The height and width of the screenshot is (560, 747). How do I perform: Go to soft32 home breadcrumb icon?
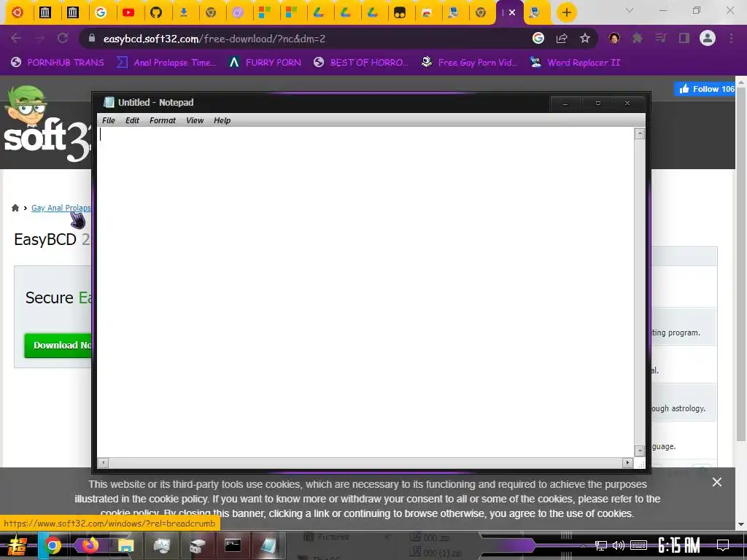point(15,208)
